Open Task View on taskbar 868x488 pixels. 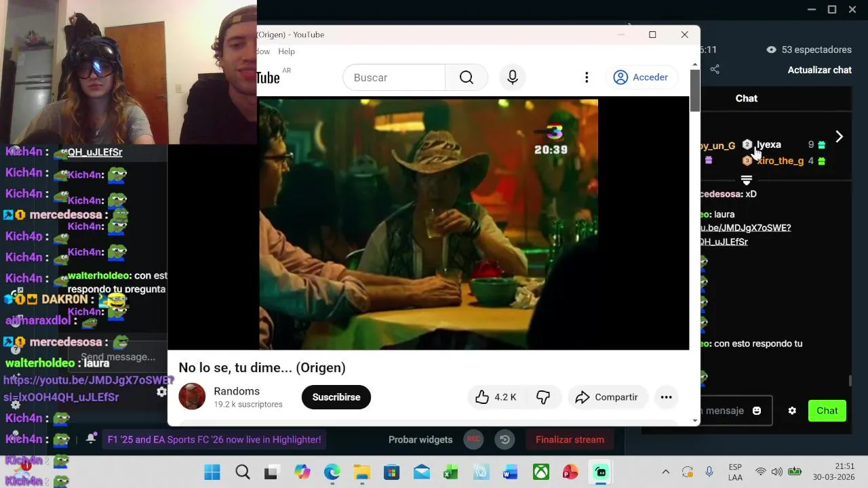point(271,472)
